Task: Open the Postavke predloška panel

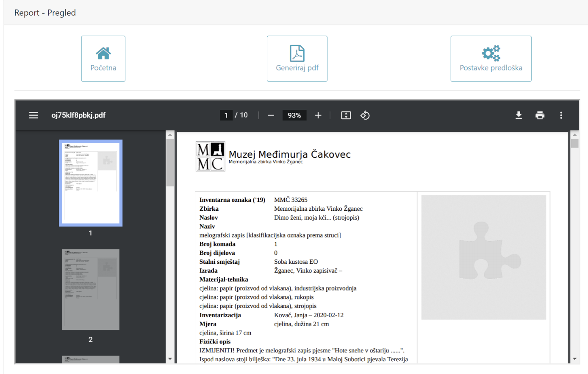Action: 491,59
